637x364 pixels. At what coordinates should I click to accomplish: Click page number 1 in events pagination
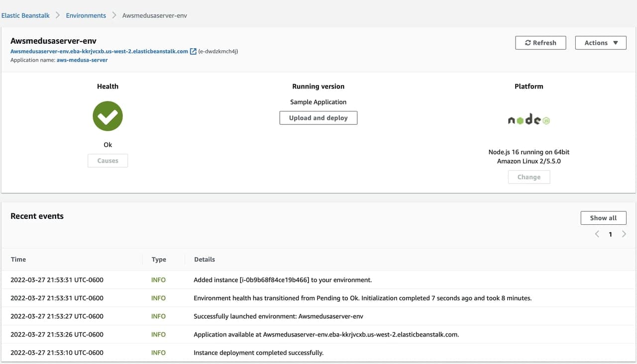(611, 234)
